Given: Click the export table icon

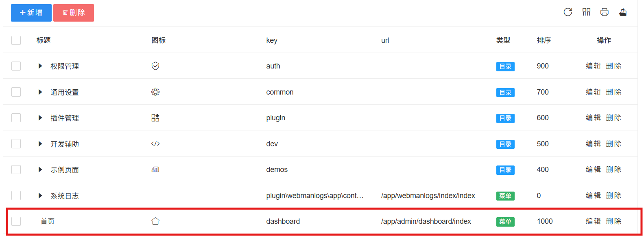Looking at the screenshot, I should (623, 12).
